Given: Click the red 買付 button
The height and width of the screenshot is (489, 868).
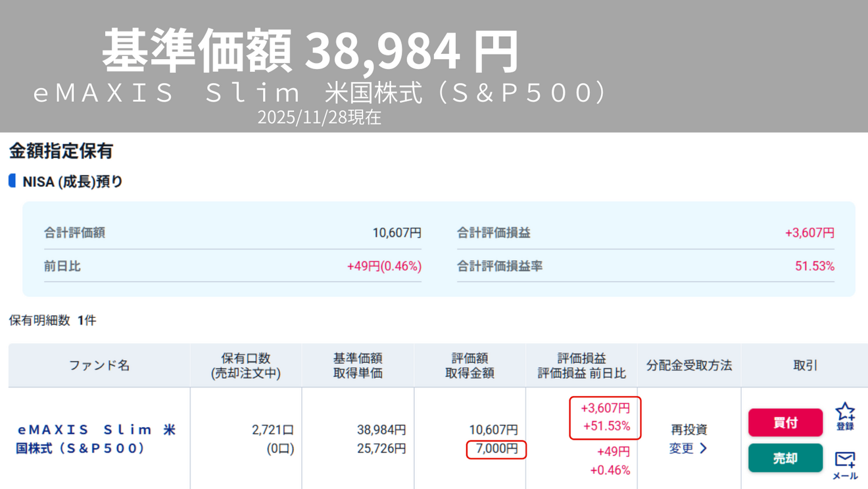Looking at the screenshot, I should pos(785,423).
